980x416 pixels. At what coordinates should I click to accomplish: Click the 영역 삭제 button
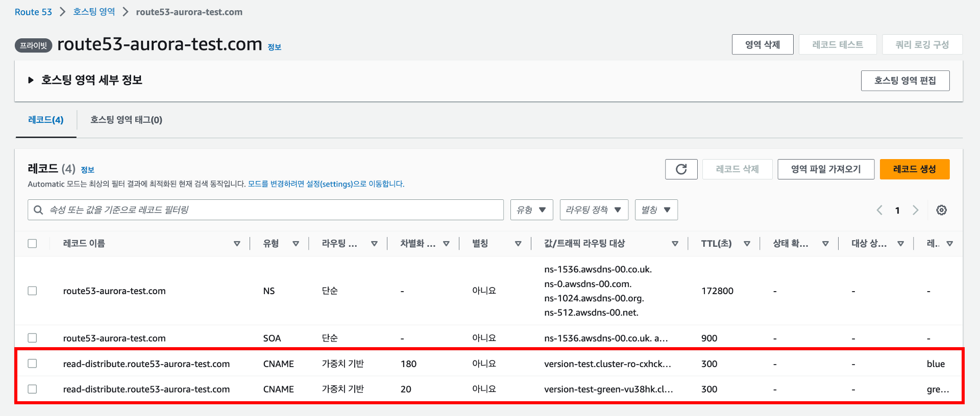pos(763,44)
